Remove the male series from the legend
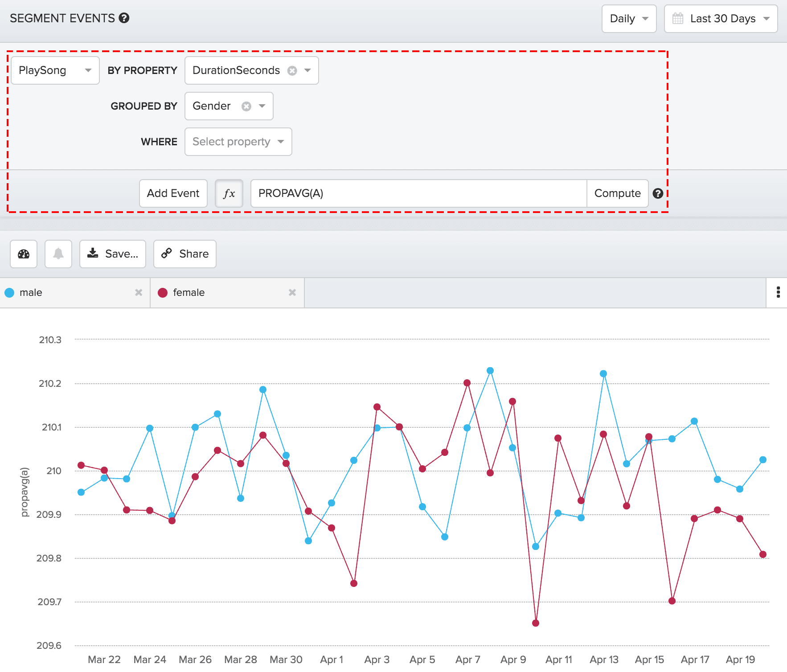787x672 pixels. (x=139, y=292)
